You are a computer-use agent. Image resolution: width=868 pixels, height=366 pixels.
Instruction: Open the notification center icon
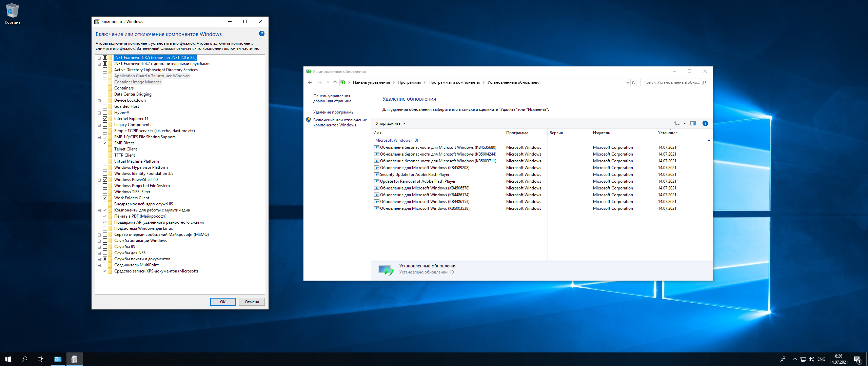point(858,359)
